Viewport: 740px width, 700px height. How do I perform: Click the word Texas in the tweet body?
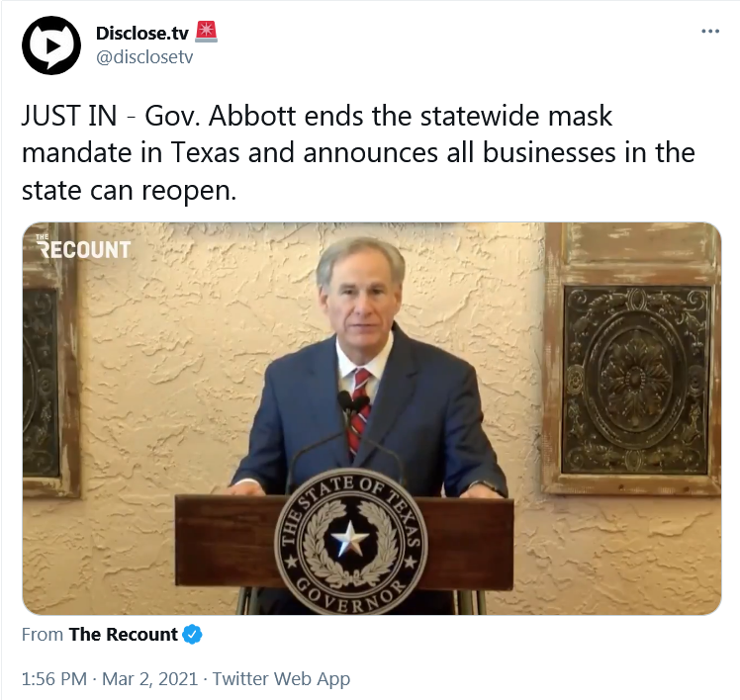coord(206,153)
